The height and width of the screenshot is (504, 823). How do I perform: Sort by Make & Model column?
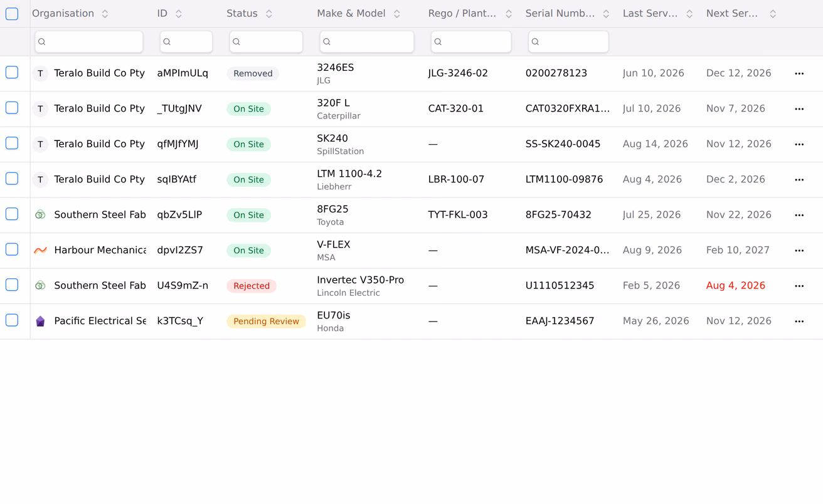pos(397,14)
